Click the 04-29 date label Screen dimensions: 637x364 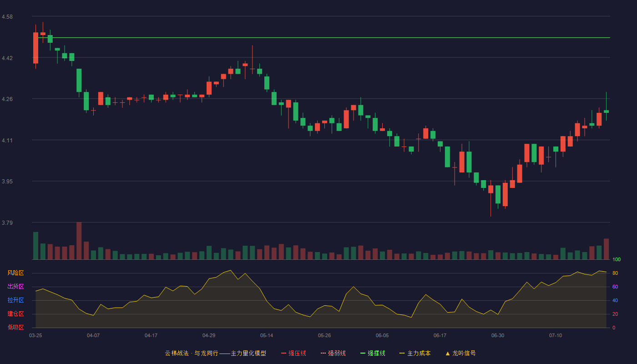point(209,335)
